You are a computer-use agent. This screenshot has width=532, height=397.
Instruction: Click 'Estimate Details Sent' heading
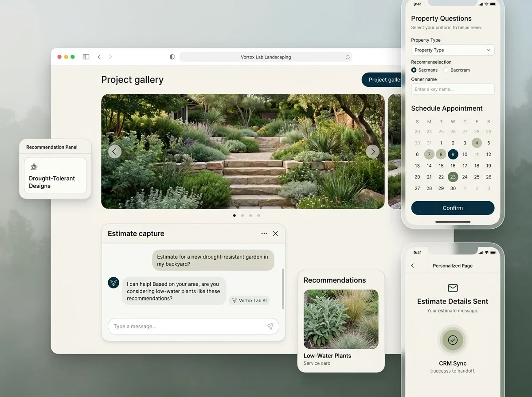tap(453, 301)
